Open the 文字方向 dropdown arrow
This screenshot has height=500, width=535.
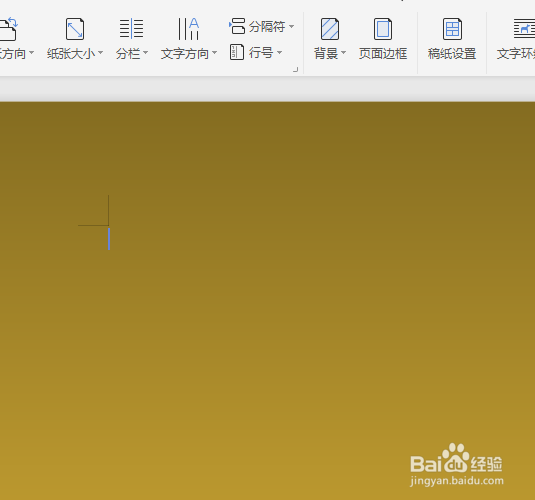pos(214,53)
